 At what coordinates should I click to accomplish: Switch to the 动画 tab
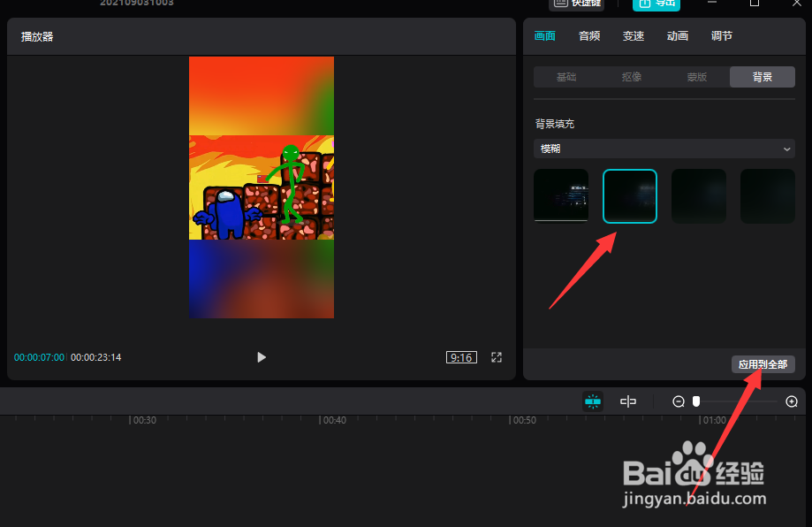tap(678, 35)
